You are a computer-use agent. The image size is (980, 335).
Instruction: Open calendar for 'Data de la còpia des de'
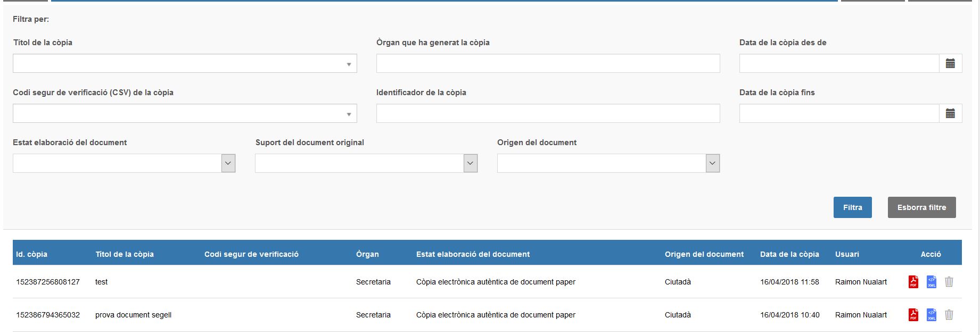[950, 63]
